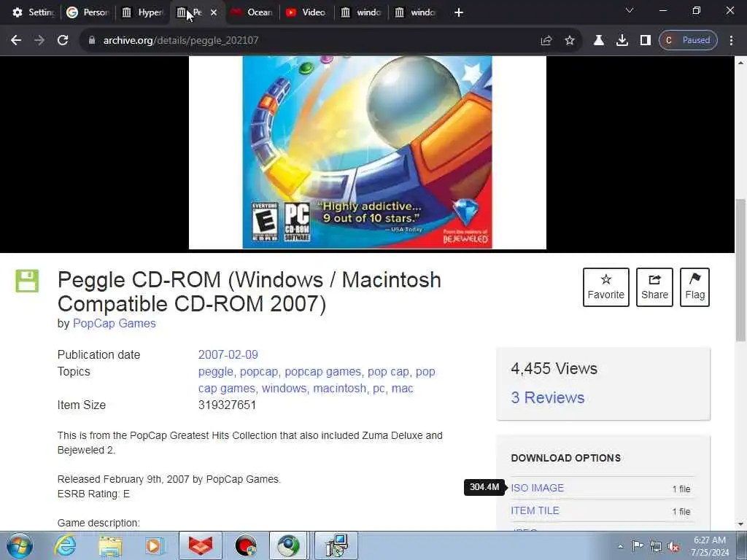The image size is (747, 560).
Task: Launch Internet Explorer from taskbar
Action: (65, 545)
